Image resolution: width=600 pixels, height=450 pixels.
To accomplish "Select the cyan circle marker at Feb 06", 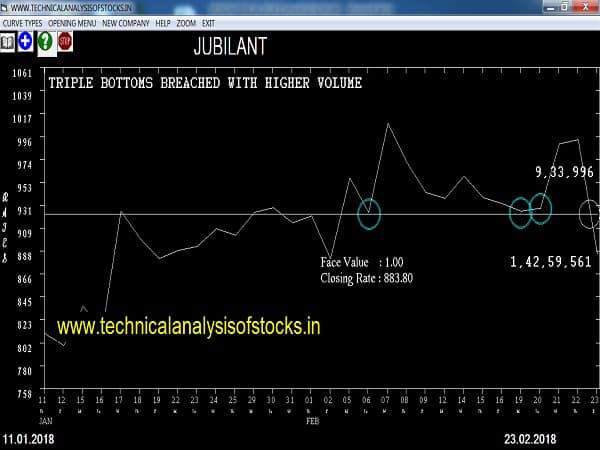I will pyautogui.click(x=370, y=212).
